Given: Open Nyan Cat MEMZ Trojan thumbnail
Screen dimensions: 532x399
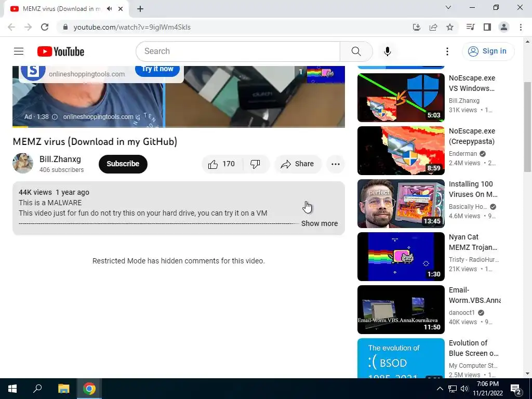Looking at the screenshot, I should point(401,257).
